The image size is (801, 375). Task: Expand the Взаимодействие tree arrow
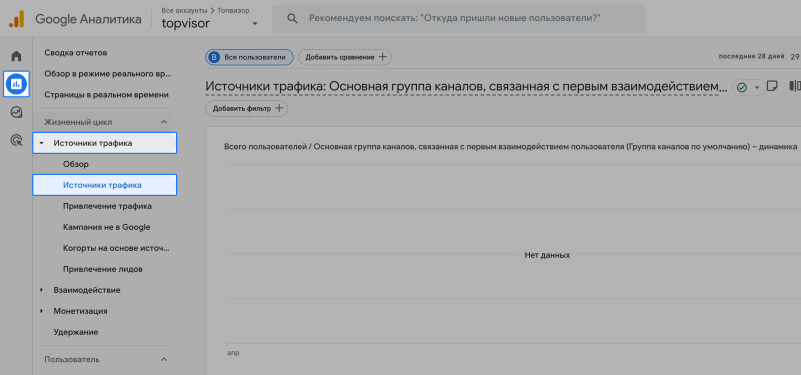(x=41, y=290)
